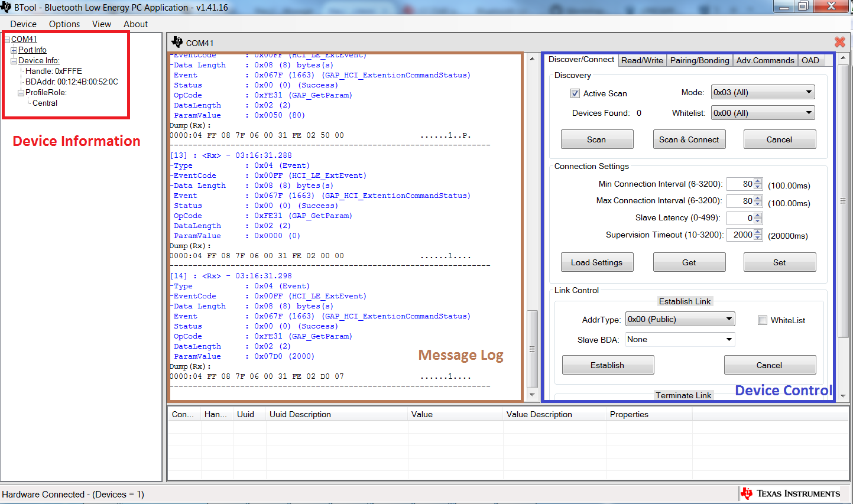Switch to the Read/Write tab
This screenshot has width=853, height=504.
pyautogui.click(x=642, y=60)
